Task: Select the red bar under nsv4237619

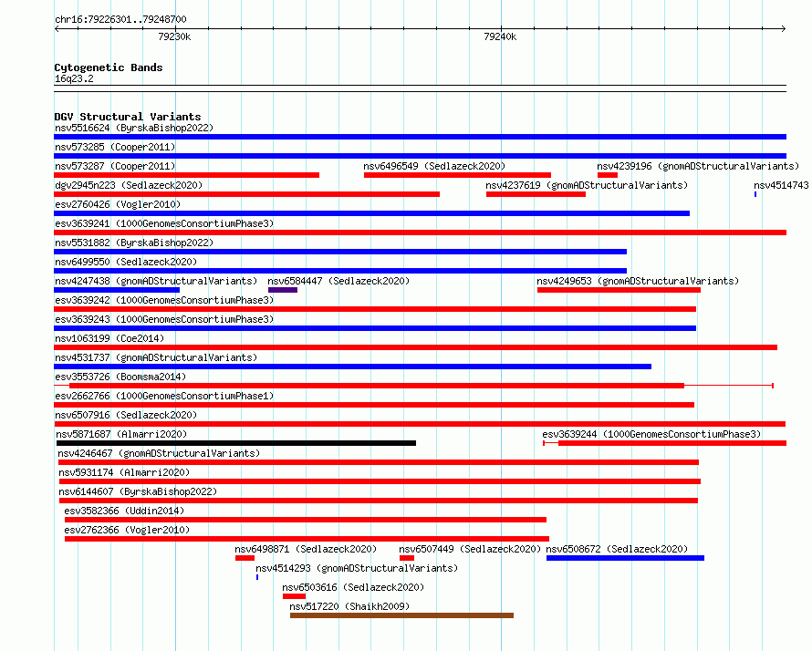Action: 536,194
